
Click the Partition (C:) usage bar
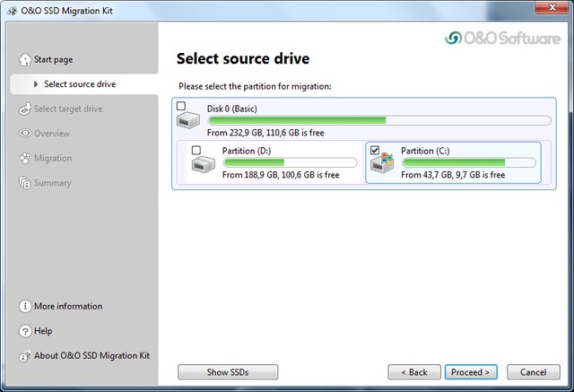coord(468,162)
